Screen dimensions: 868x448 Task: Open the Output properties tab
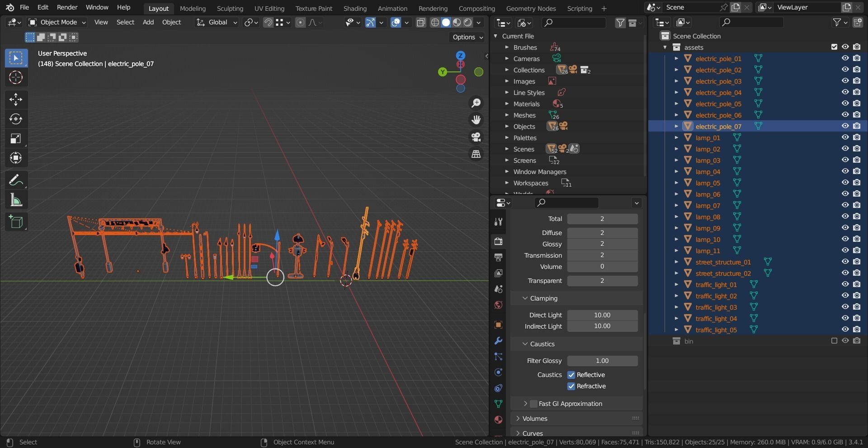coord(498,257)
